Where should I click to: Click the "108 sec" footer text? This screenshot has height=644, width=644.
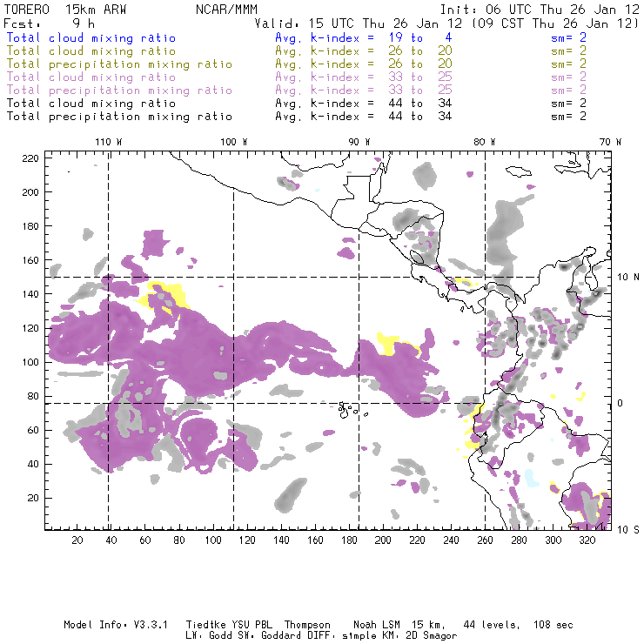coord(553,625)
